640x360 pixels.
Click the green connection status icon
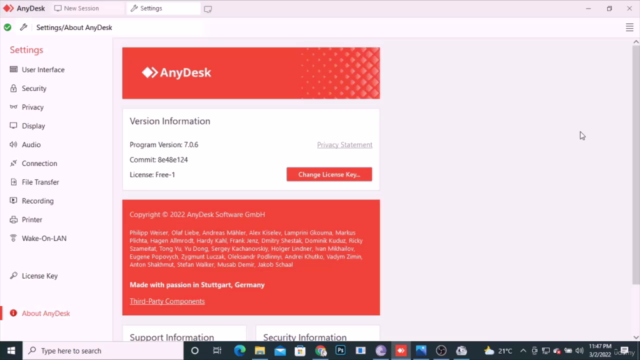click(x=7, y=27)
